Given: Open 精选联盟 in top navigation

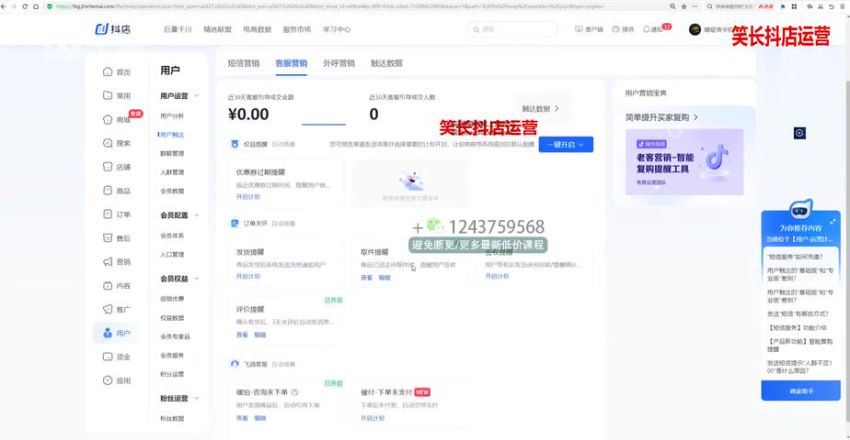Looking at the screenshot, I should pyautogui.click(x=217, y=29).
